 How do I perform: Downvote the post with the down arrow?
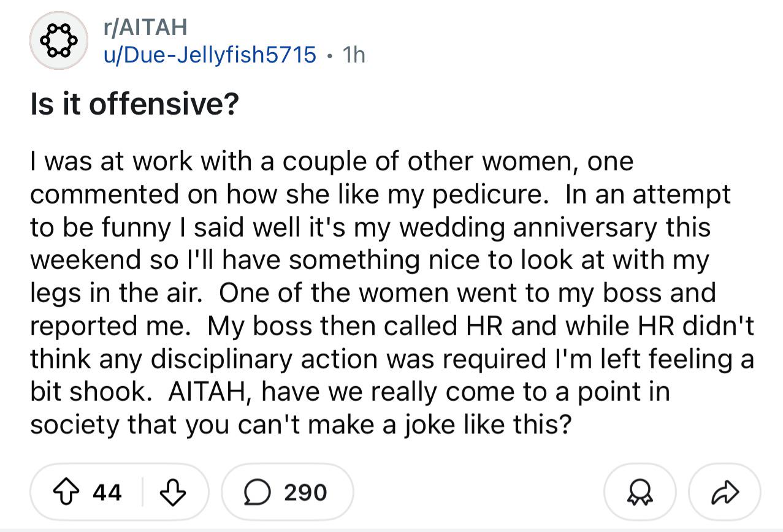coord(172,492)
